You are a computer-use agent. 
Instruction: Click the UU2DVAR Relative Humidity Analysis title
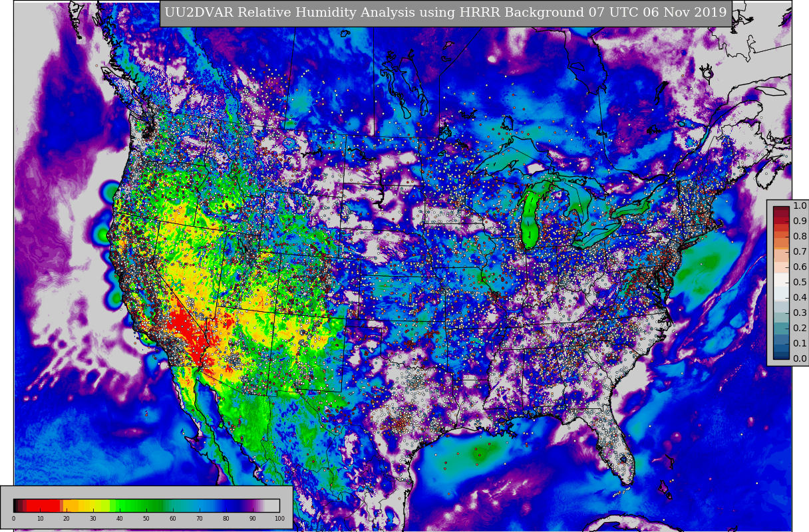(x=446, y=13)
